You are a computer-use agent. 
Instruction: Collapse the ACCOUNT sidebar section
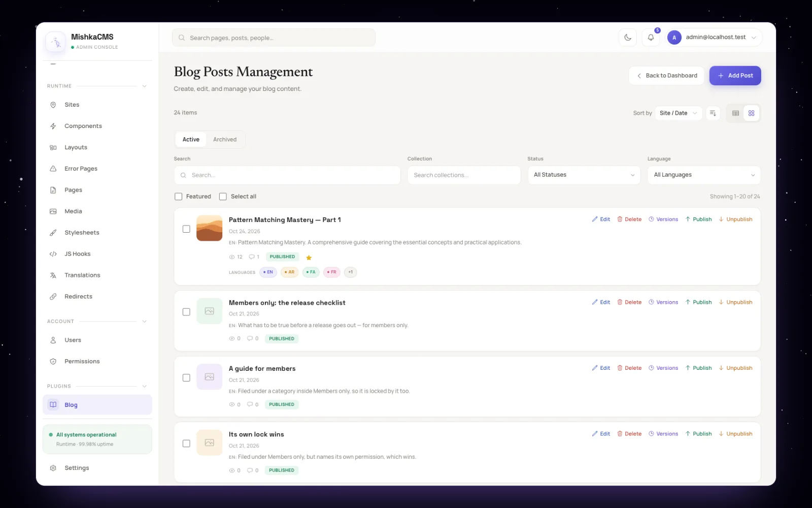(144, 322)
